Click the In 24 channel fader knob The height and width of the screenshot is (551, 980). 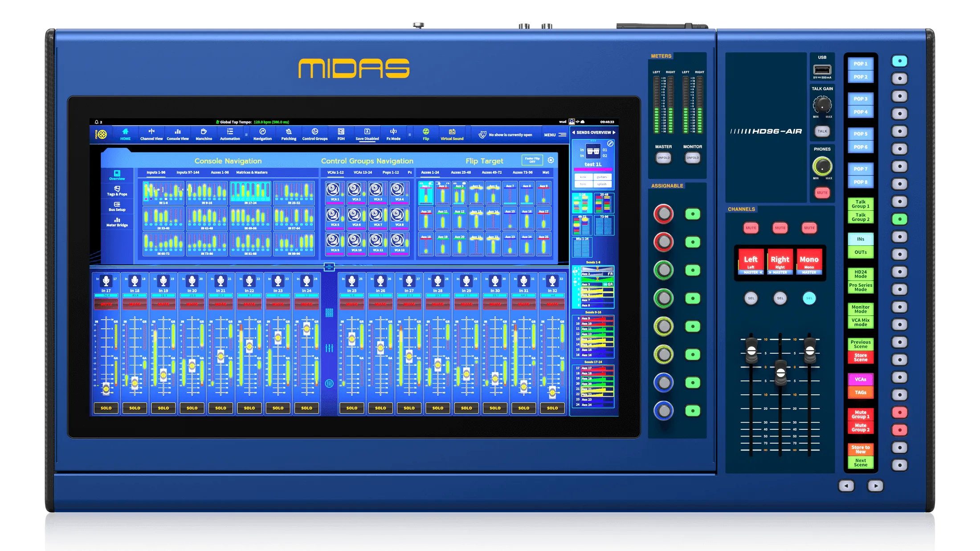306,329
